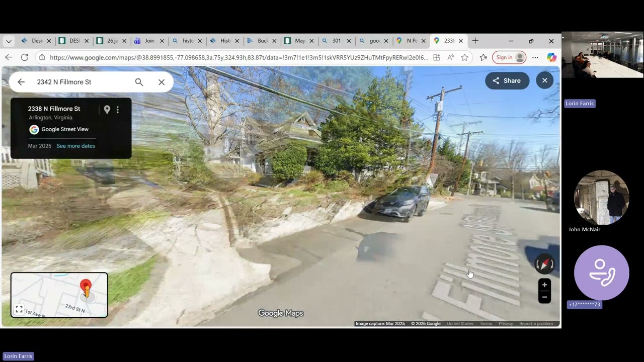
Task: Switch to the 'Join' Teams browser tab
Action: (149, 41)
